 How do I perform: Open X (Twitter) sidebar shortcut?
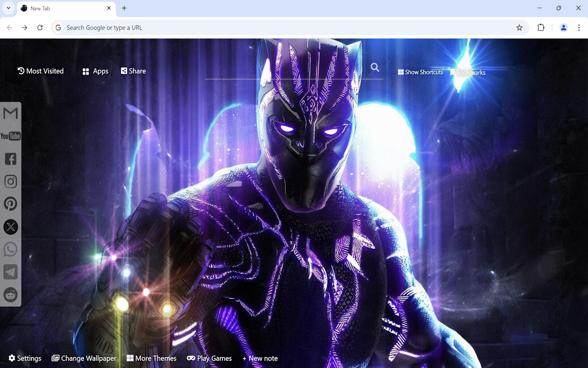coord(11,227)
